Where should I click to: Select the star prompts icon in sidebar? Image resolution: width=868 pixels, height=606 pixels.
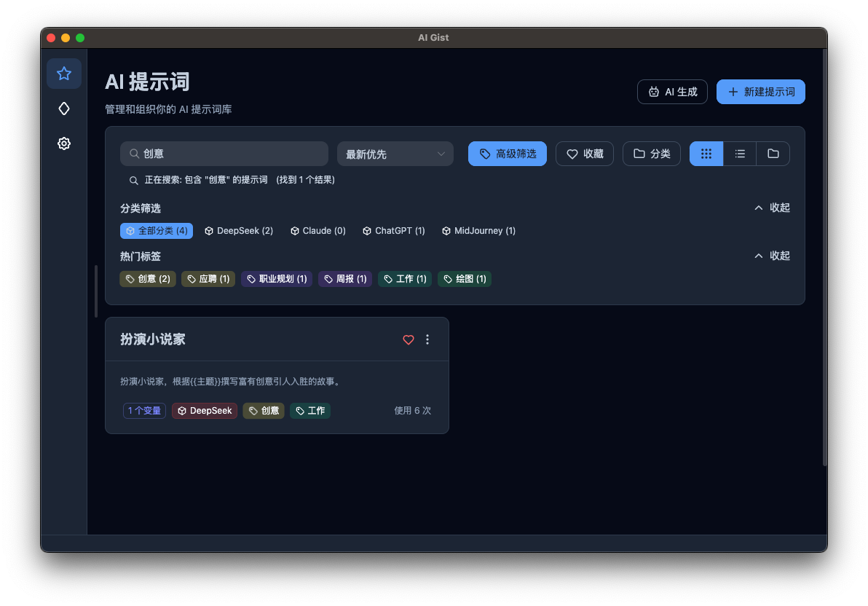pos(64,74)
